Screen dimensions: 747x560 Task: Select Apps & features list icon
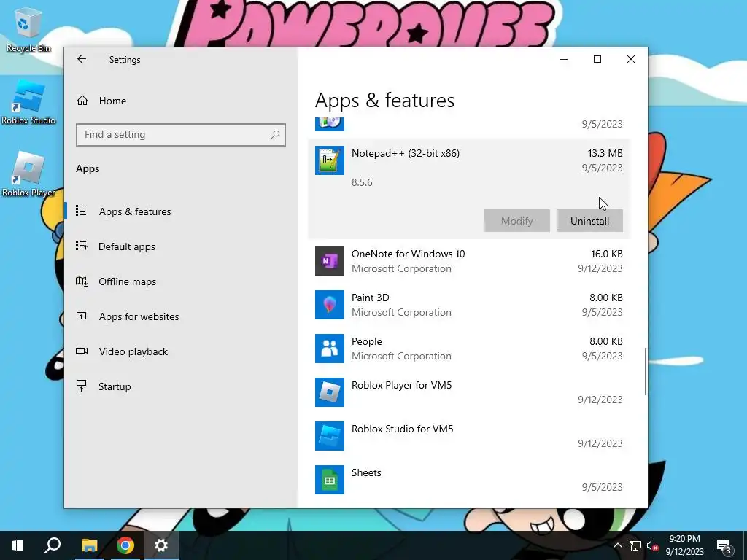(82, 211)
